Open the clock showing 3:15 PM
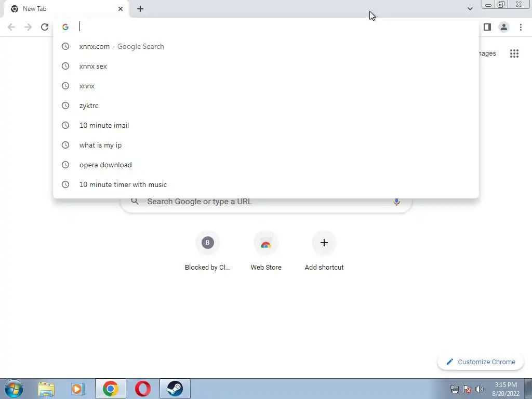 506,389
